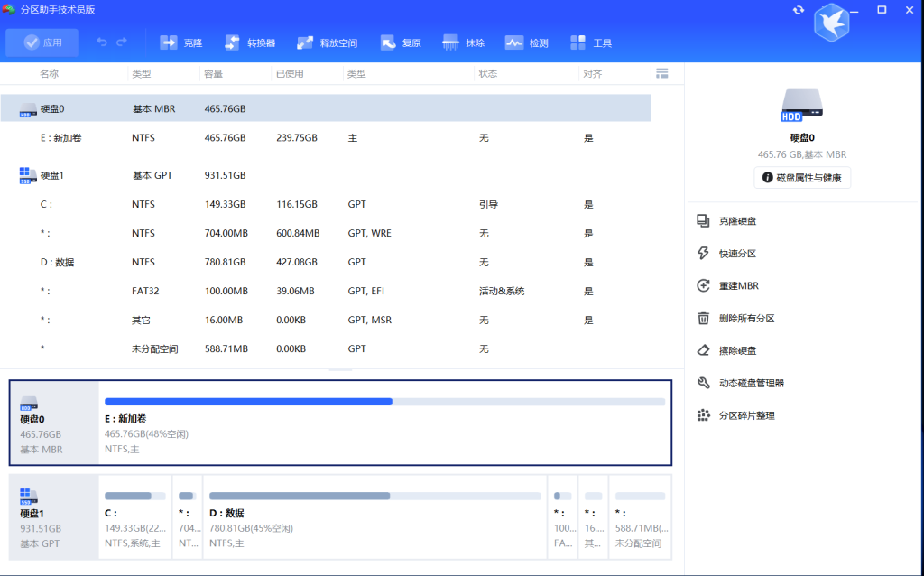The height and width of the screenshot is (576, 924).
Task: Open the Tools (工具) toolbar menu
Action: 579,42
